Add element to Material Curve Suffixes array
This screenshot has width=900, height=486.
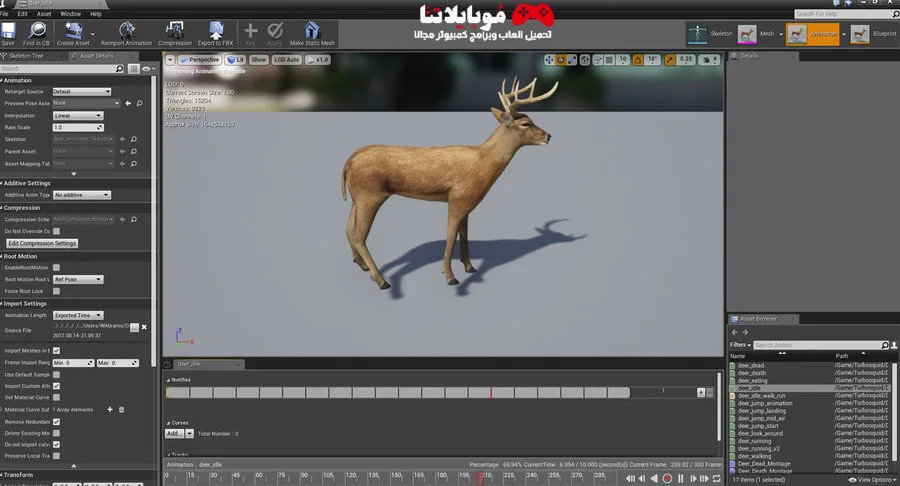[110, 410]
